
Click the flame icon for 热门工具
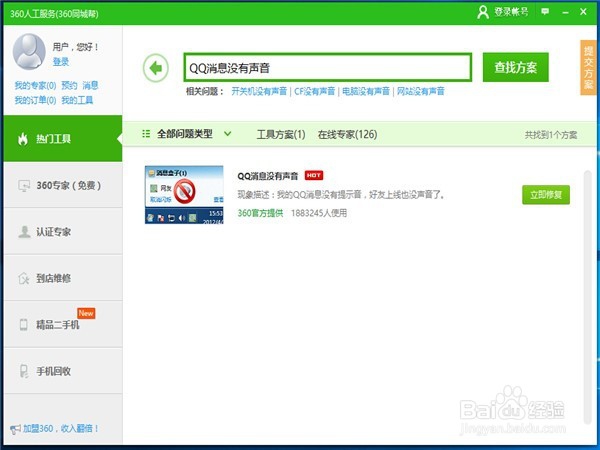click(23, 139)
